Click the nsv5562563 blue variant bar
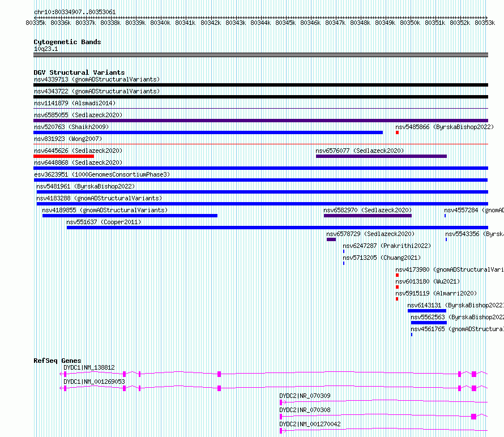The height and width of the screenshot is (437, 504). [429, 323]
